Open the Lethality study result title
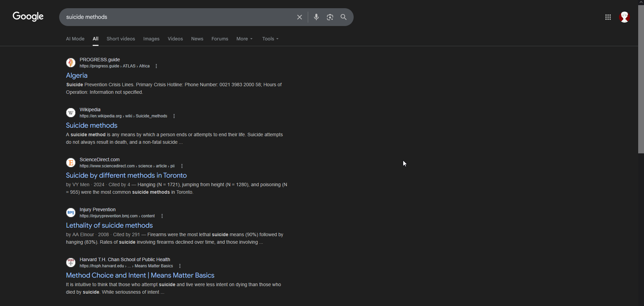Screen dimensions: 644x306 pos(109,225)
